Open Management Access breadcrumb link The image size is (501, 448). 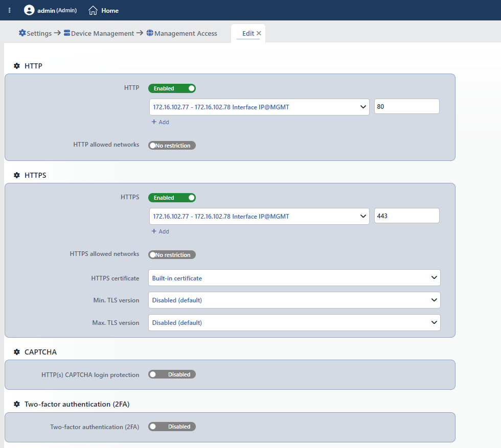186,33
